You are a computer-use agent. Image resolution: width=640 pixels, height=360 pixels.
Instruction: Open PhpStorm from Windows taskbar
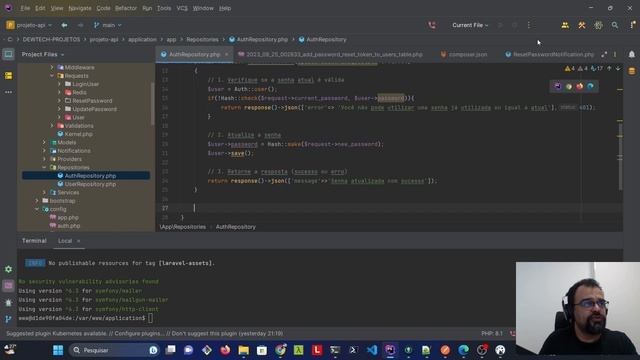click(390, 350)
